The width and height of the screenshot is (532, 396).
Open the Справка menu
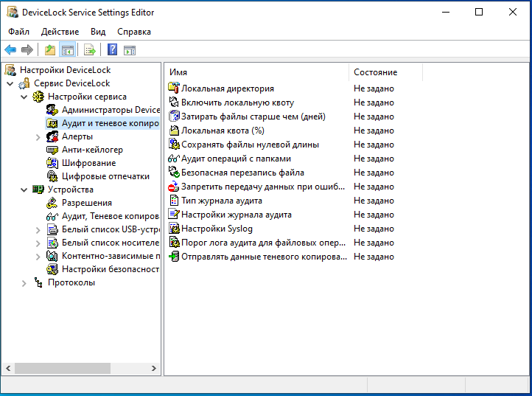pos(134,32)
